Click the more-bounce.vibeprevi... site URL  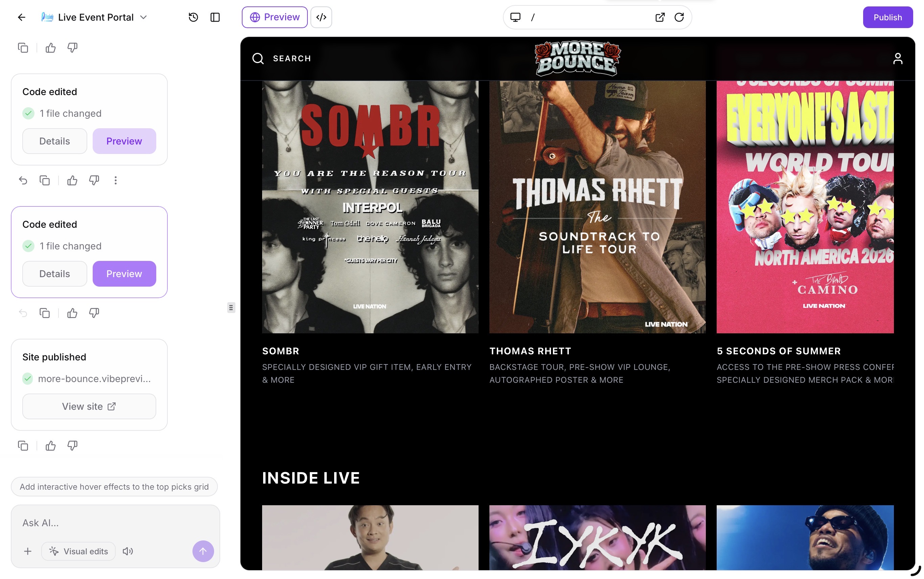click(94, 379)
